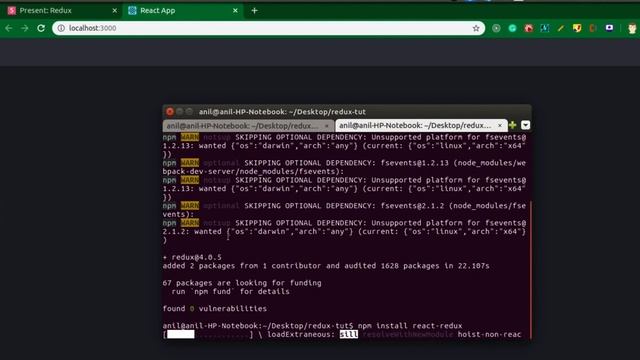640x360 pixels.
Task: Click the terminal title bar text
Action: click(282, 112)
